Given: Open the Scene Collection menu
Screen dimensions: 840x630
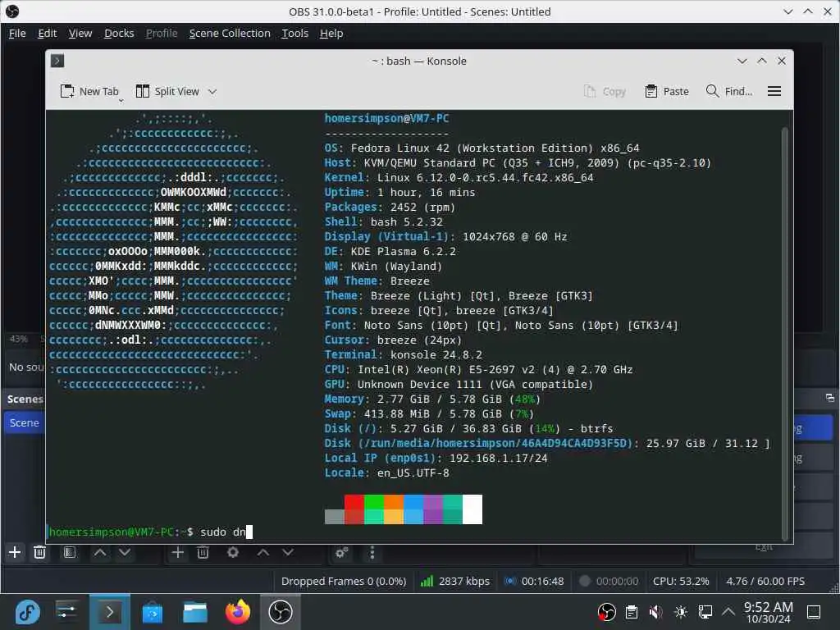Looking at the screenshot, I should point(230,33).
